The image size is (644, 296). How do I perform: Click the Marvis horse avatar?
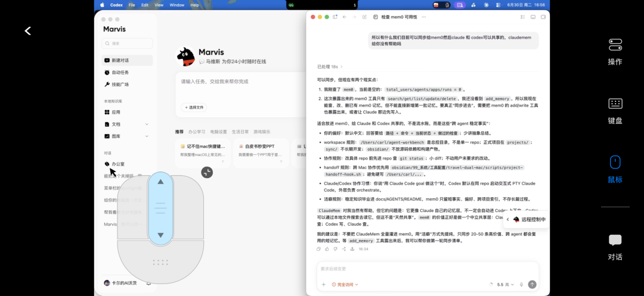click(185, 57)
